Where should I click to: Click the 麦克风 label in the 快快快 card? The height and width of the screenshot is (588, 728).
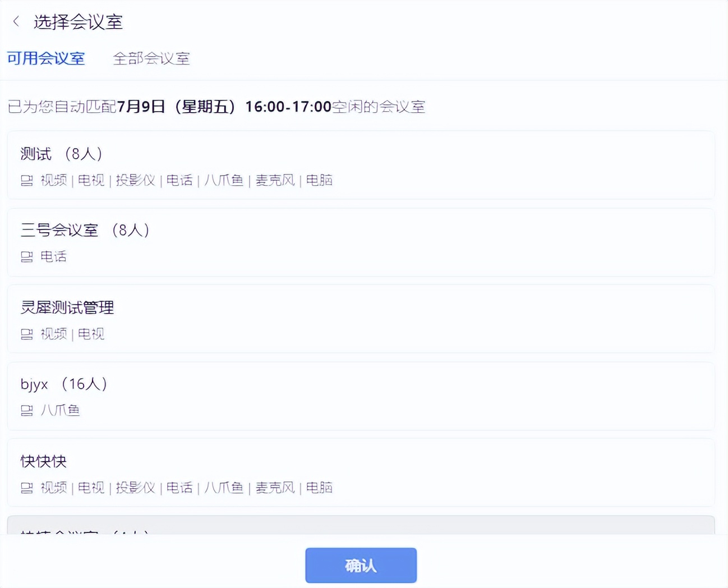click(274, 488)
